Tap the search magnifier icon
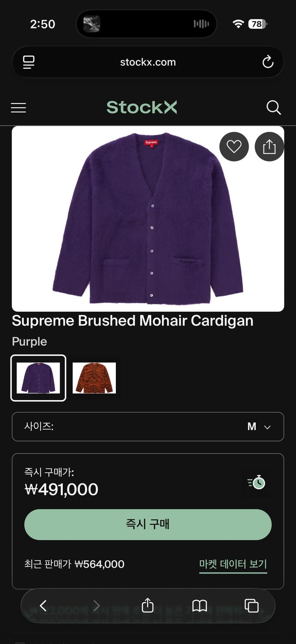 pos(273,107)
